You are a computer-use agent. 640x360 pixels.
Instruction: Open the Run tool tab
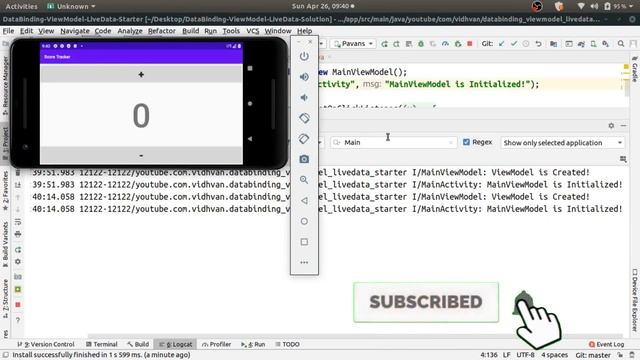coord(253,344)
